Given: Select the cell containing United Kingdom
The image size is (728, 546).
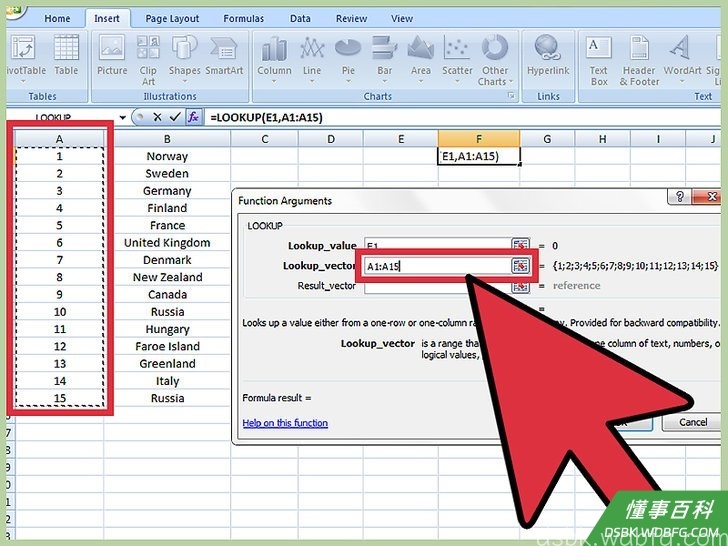Looking at the screenshot, I should [167, 243].
